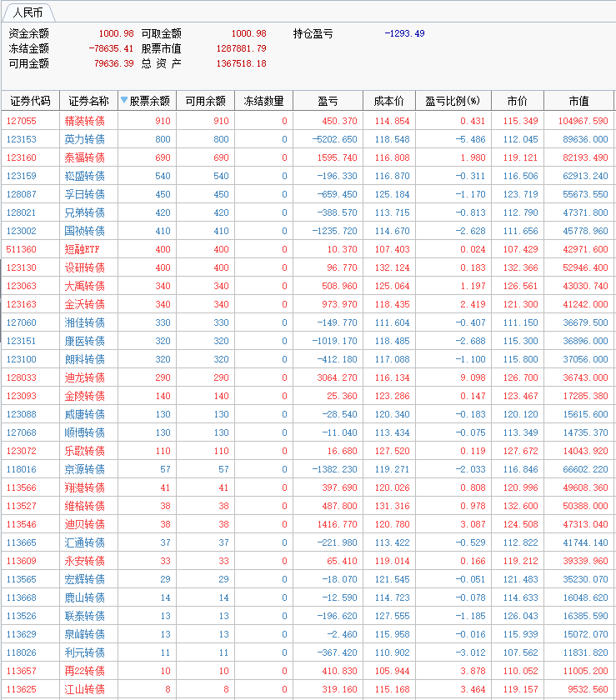Select the 兄弟转债 holding
The height and width of the screenshot is (700, 616).
coord(84,212)
